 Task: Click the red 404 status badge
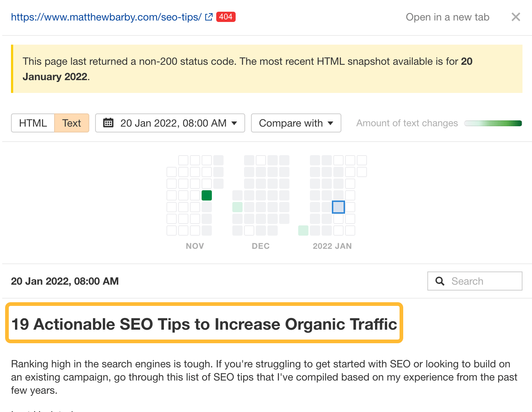coord(226,16)
